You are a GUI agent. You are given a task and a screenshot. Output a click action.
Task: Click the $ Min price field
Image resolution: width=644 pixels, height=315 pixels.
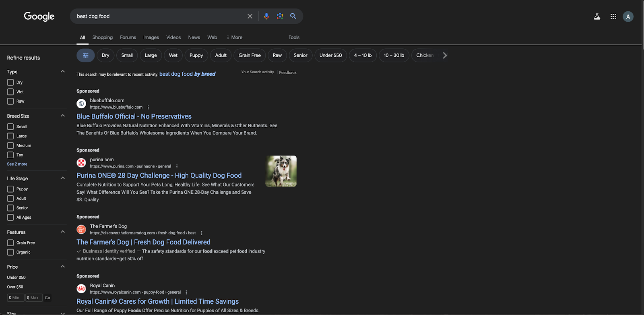(x=16, y=298)
